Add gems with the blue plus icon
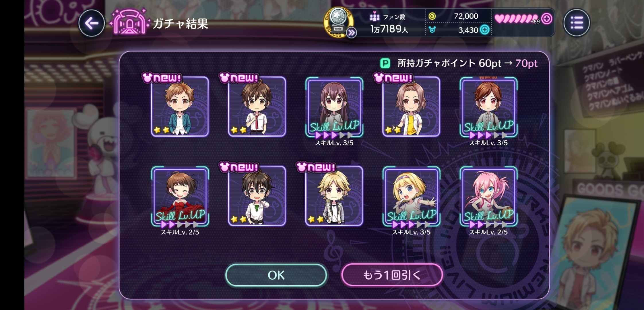This screenshot has width=644, height=310. click(485, 30)
